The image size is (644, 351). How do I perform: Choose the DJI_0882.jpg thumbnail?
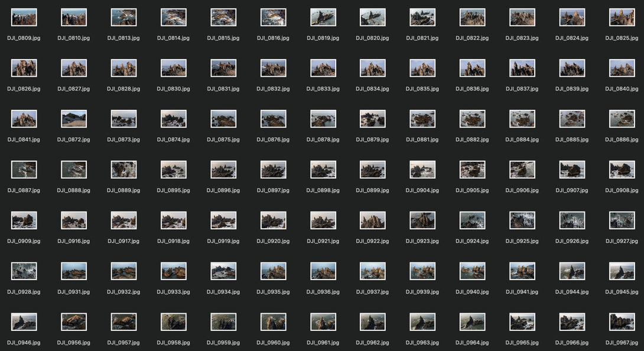coord(472,119)
